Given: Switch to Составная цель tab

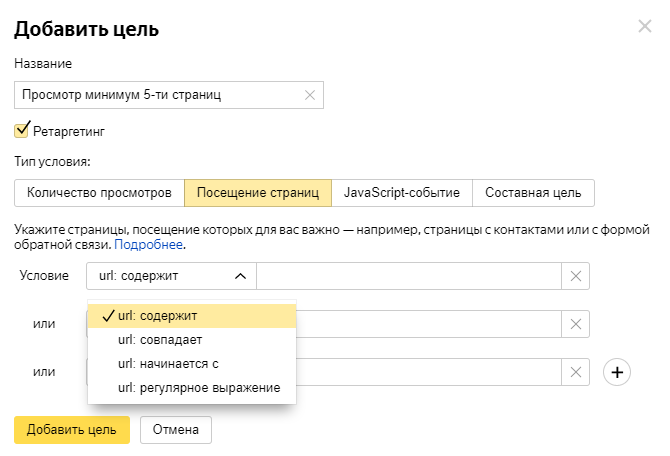Looking at the screenshot, I should [533, 192].
